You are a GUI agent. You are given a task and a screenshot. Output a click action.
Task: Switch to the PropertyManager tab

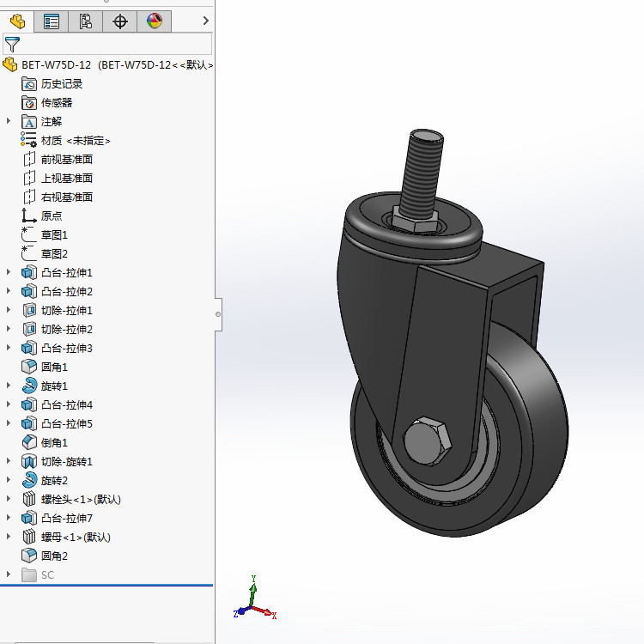pos(52,21)
